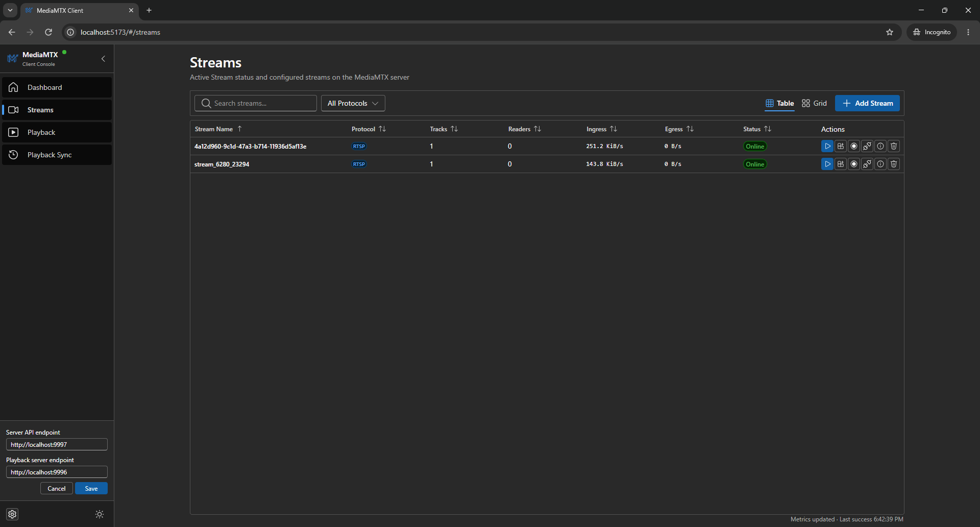Switch to Table view
Viewport: 980px width, 527px height.
[x=779, y=103]
